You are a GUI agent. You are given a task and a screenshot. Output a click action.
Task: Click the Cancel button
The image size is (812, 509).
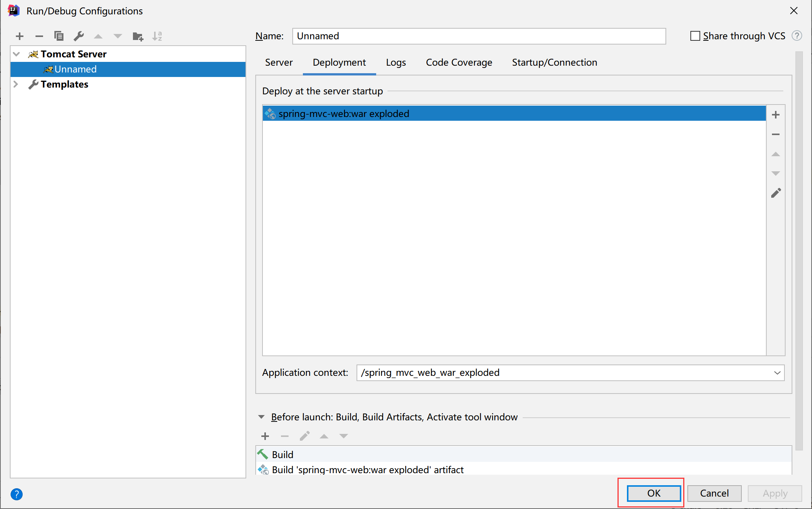[x=714, y=493]
